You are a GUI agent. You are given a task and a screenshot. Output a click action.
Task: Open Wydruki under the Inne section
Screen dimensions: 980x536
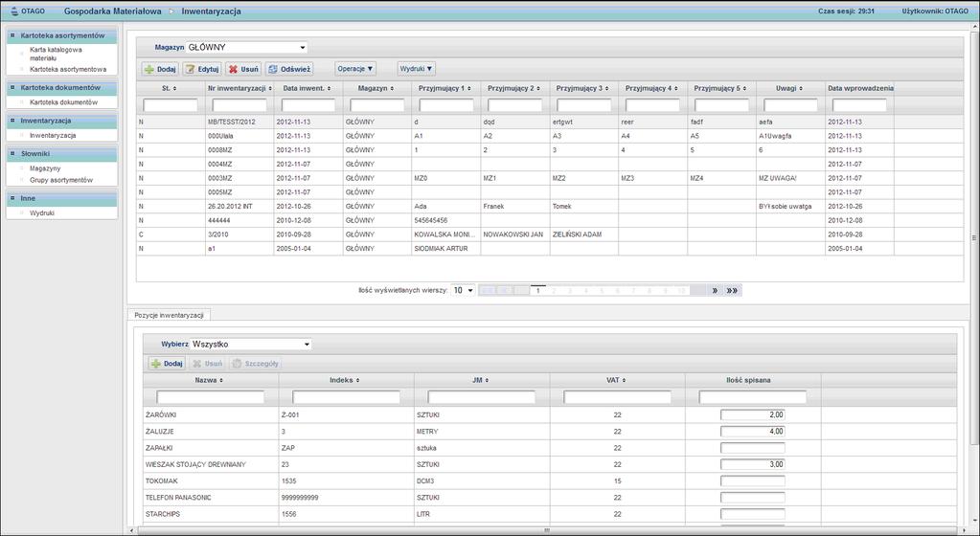tap(42, 213)
